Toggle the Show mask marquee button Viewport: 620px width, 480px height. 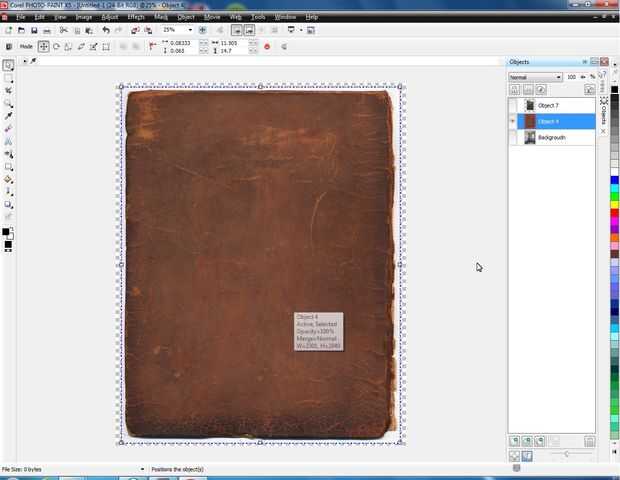[250, 30]
